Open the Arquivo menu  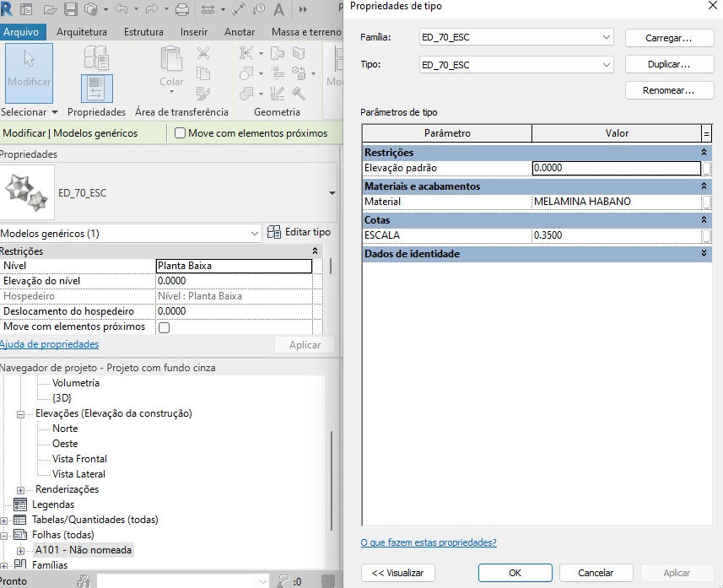pyautogui.click(x=21, y=32)
